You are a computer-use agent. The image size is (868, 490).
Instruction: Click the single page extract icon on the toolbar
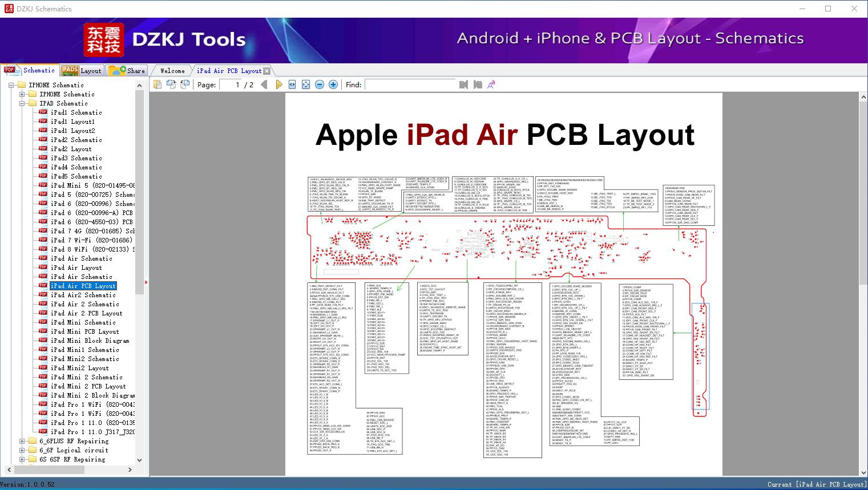(x=184, y=84)
